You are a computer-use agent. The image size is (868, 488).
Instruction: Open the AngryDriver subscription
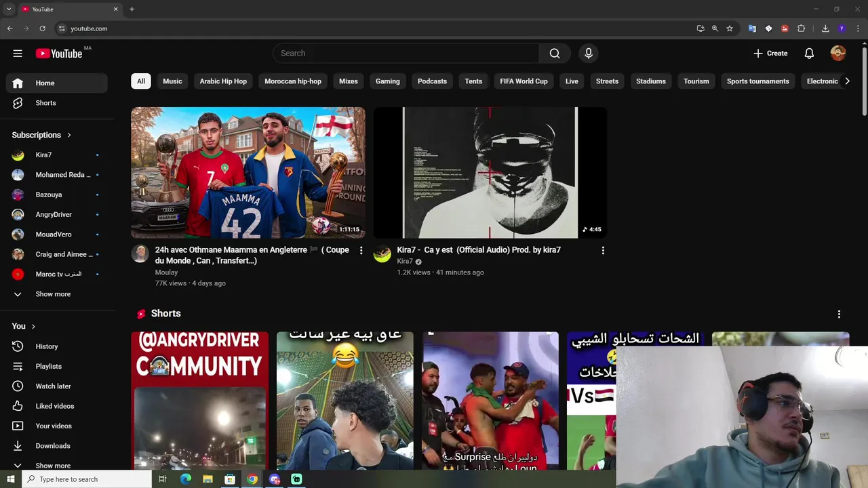[x=57, y=215]
